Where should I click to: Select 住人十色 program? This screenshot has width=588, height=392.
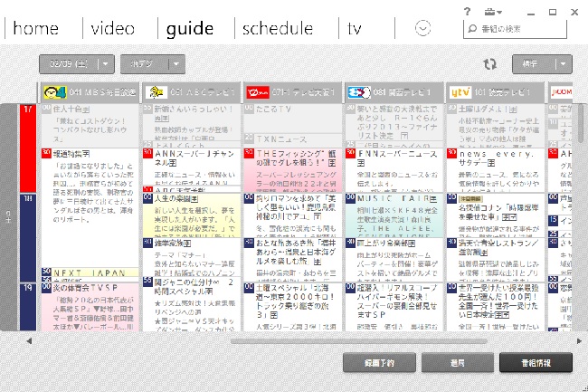[90, 126]
